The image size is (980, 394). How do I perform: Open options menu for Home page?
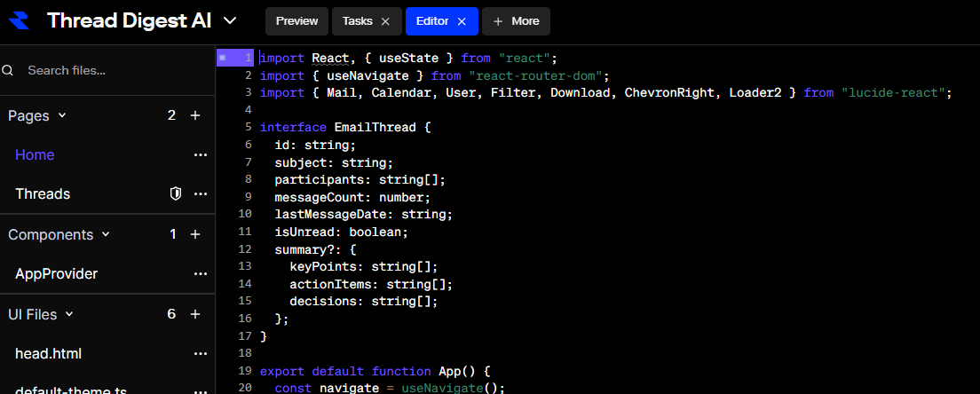(201, 155)
